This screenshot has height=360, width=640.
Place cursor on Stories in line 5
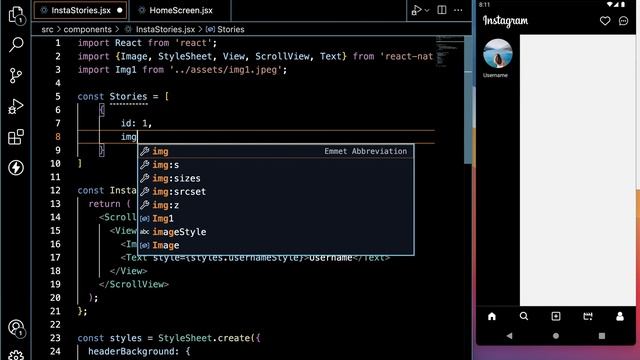(128, 97)
